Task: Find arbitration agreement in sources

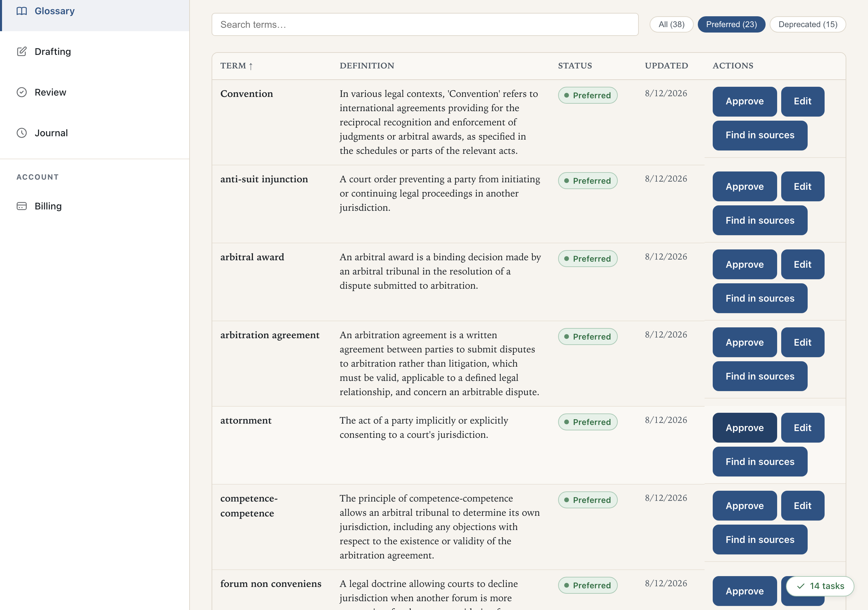Action: click(759, 376)
